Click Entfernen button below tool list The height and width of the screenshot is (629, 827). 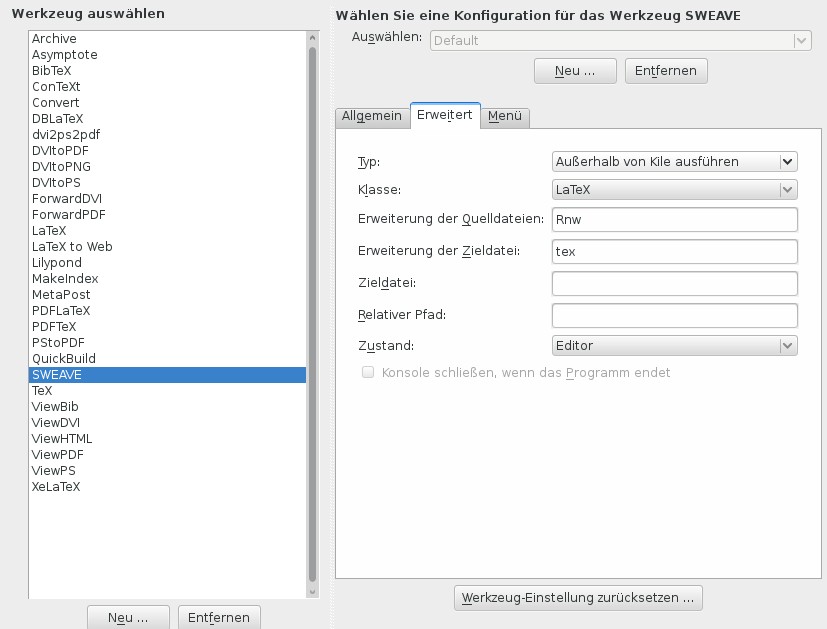[219, 617]
